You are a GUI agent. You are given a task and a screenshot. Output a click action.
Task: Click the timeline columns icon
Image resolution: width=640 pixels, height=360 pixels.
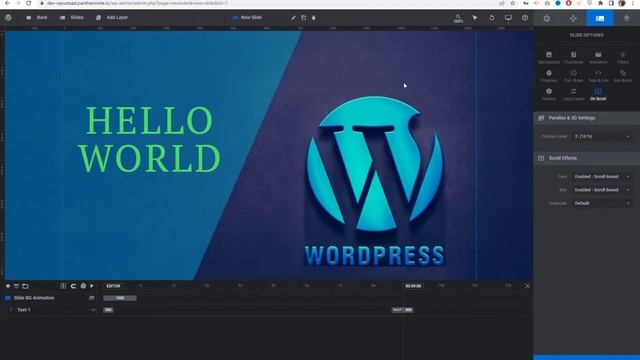pyautogui.click(x=63, y=286)
